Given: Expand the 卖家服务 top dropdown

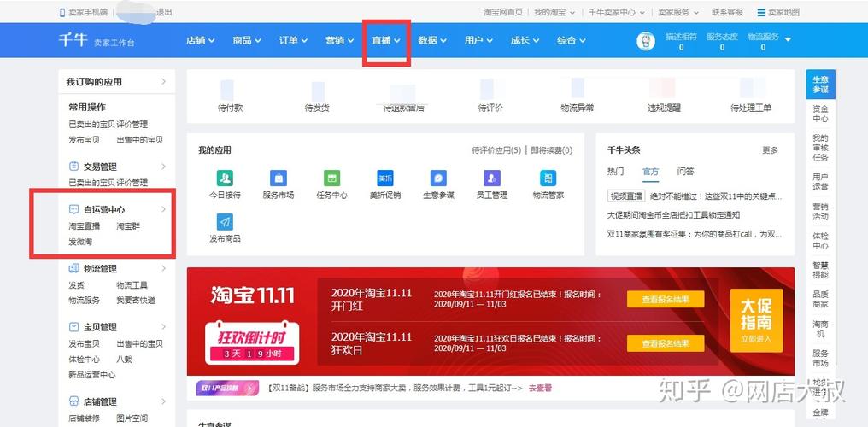Looking at the screenshot, I should [x=678, y=12].
